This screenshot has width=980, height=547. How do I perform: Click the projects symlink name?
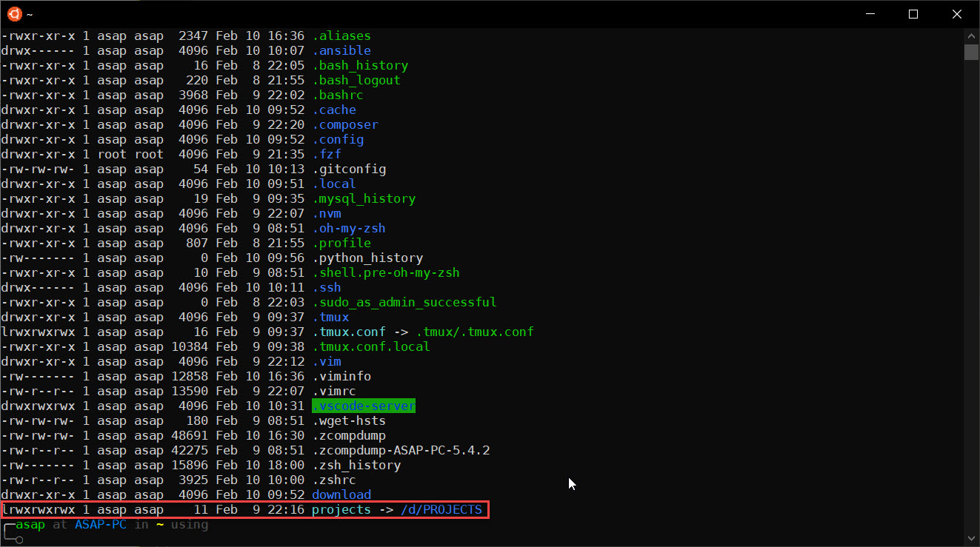tap(341, 509)
